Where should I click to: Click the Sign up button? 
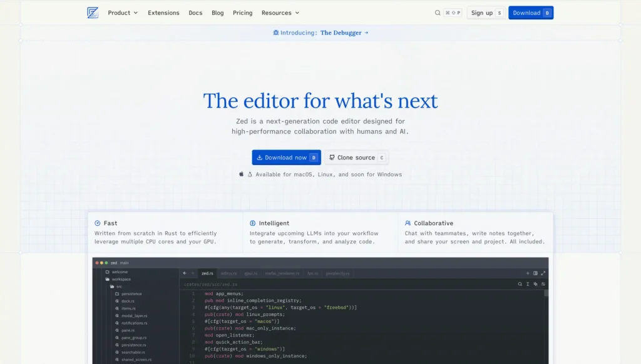486,13
